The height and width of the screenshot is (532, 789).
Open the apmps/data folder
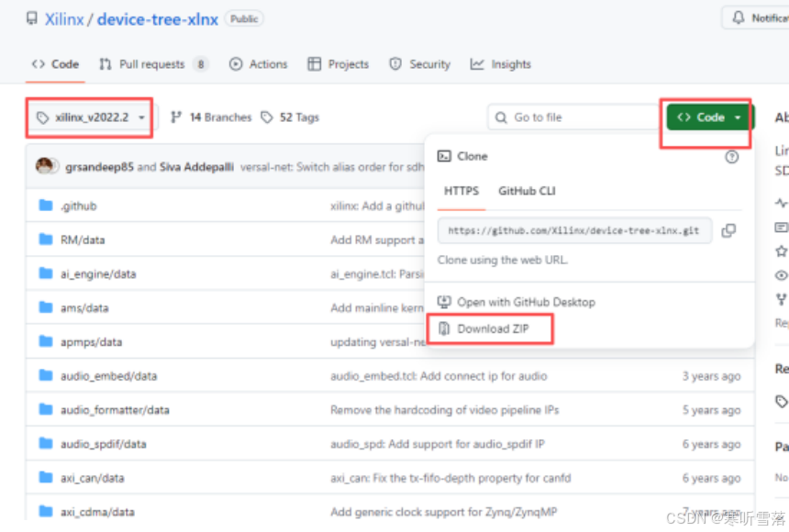point(91,342)
